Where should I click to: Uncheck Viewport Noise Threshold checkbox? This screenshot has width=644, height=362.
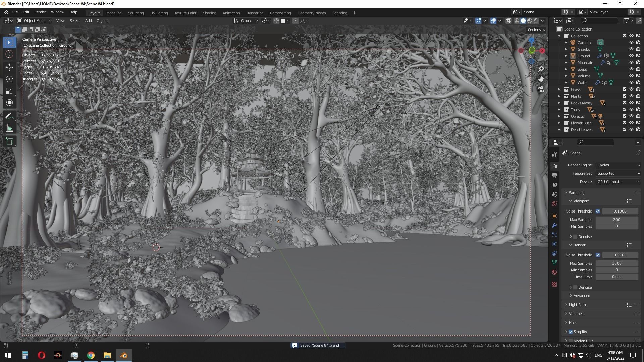[x=598, y=211]
